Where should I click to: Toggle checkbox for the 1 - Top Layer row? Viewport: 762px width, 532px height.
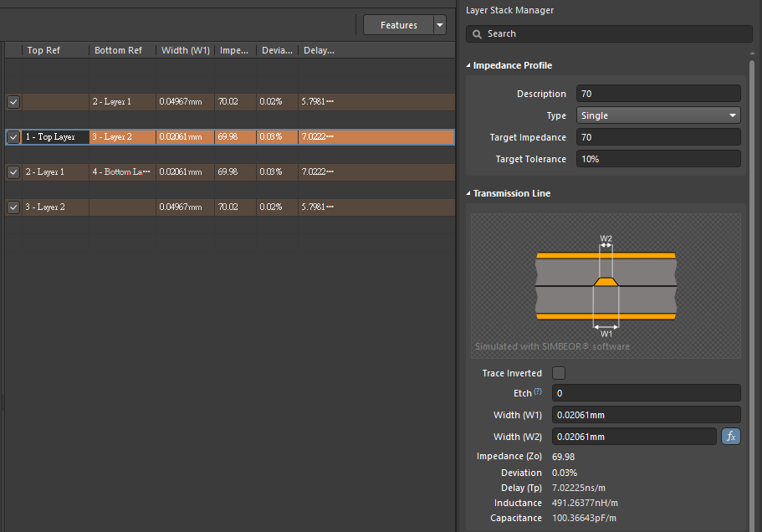point(13,136)
